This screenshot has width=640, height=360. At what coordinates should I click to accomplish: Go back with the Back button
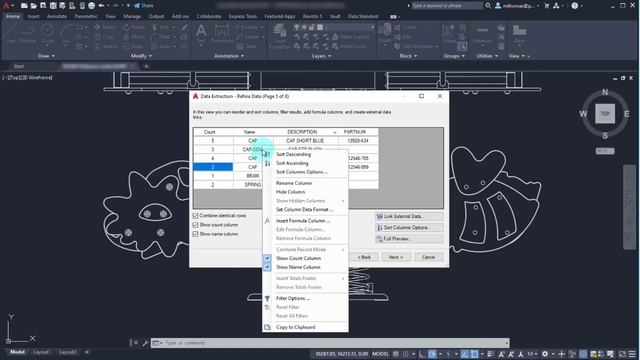[x=364, y=257]
